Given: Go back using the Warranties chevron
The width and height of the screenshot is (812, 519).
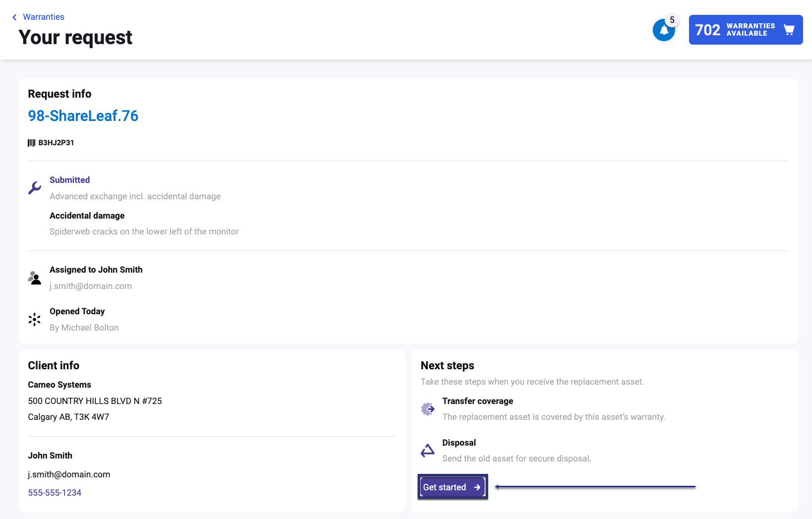Looking at the screenshot, I should tap(14, 17).
